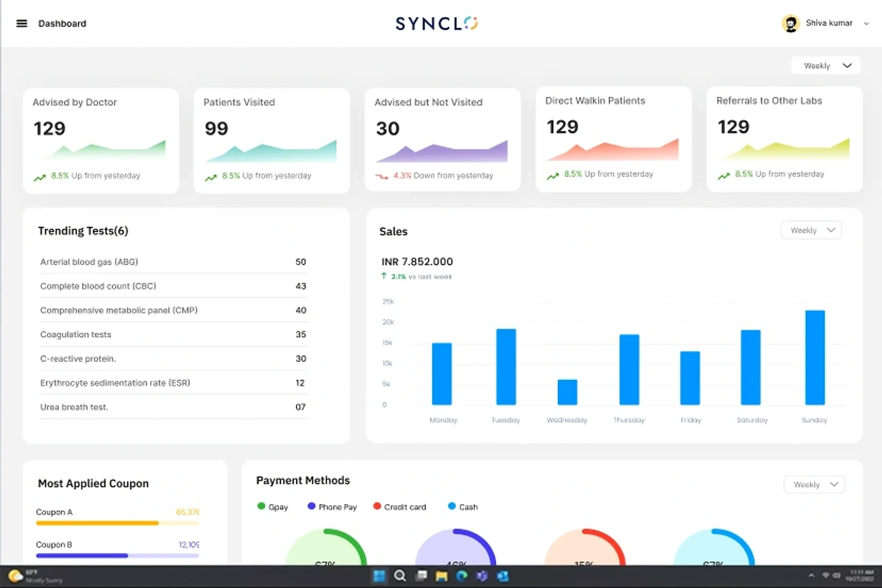Click the Thursday sales bar

point(629,369)
